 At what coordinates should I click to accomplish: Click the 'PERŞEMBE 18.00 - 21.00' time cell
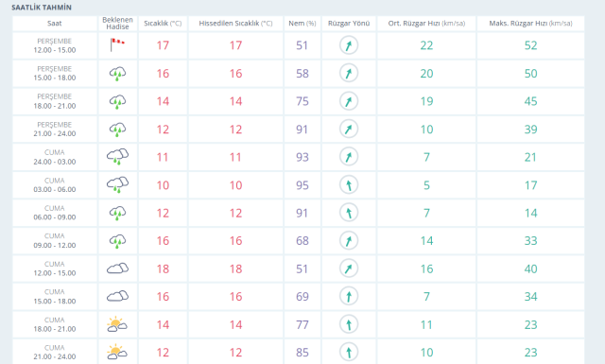click(x=55, y=101)
